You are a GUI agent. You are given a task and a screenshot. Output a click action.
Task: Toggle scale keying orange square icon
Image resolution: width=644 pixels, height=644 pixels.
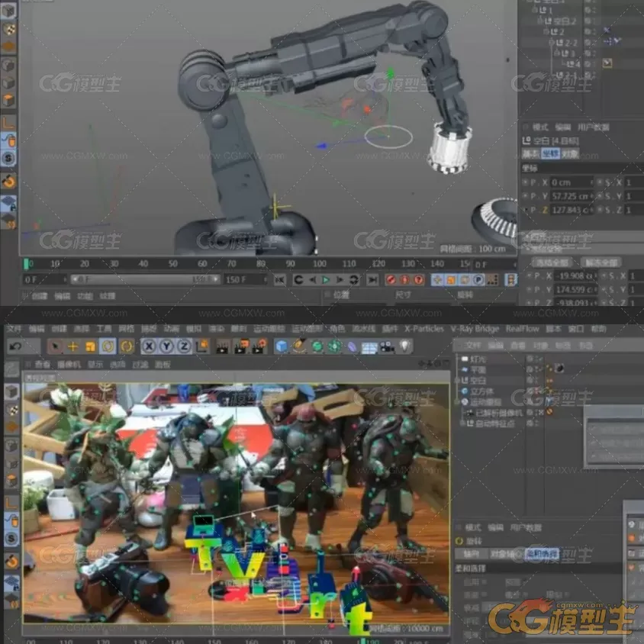click(x=451, y=280)
